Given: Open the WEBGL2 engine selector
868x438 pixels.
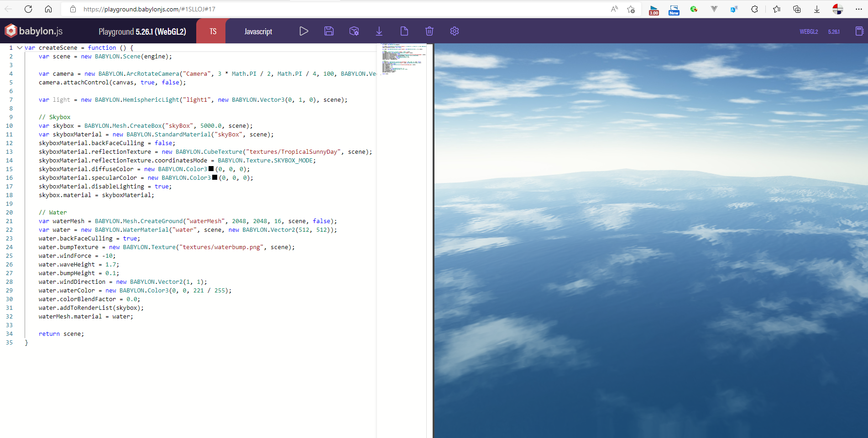Looking at the screenshot, I should 808,31.
